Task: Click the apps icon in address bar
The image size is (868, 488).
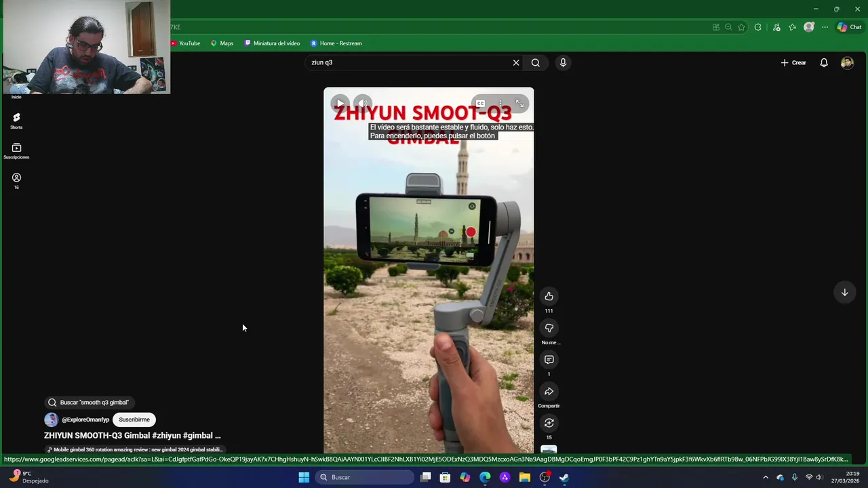Action: click(715, 27)
